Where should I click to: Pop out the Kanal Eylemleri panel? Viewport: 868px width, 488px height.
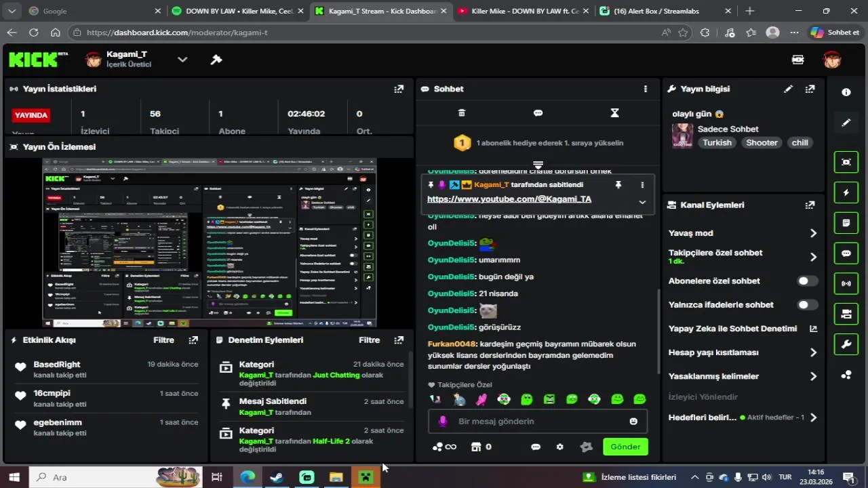pyautogui.click(x=810, y=205)
